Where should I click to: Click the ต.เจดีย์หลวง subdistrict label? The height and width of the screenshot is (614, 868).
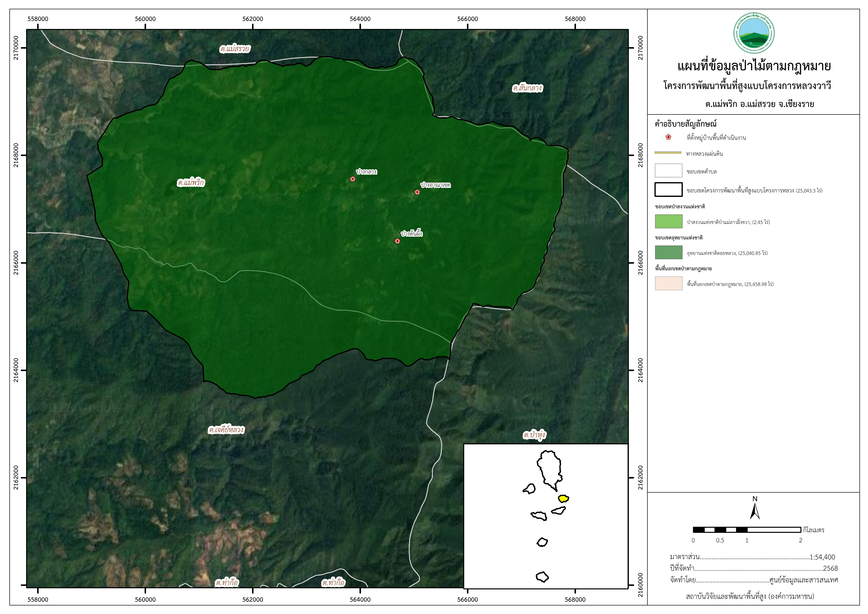click(226, 430)
